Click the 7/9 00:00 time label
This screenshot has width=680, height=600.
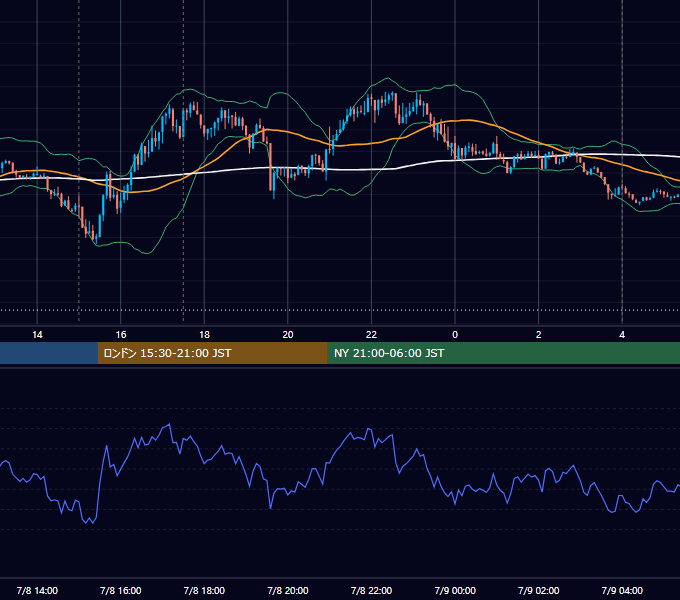pos(455,590)
